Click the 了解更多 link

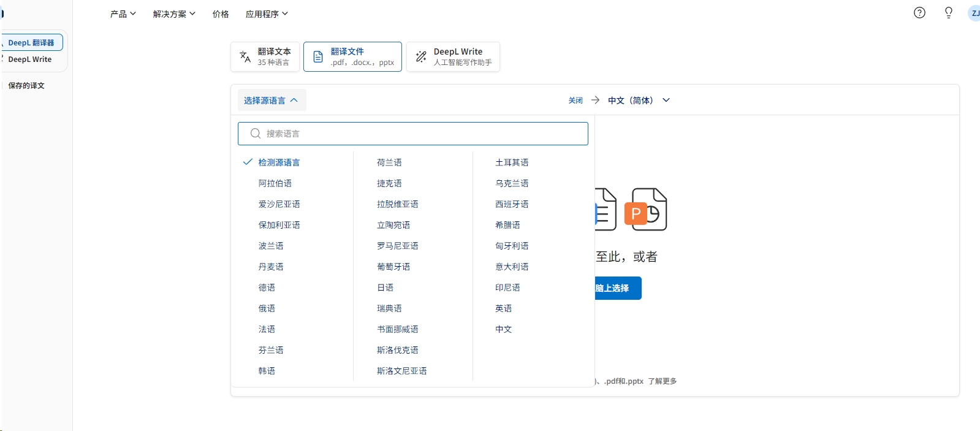pyautogui.click(x=662, y=381)
